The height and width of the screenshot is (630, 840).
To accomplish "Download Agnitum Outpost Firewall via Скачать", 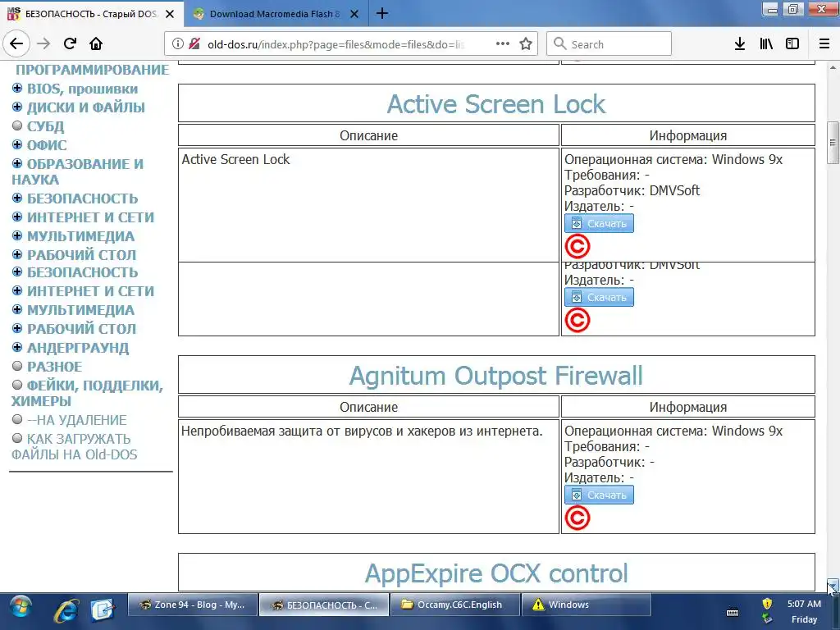I will tap(599, 495).
